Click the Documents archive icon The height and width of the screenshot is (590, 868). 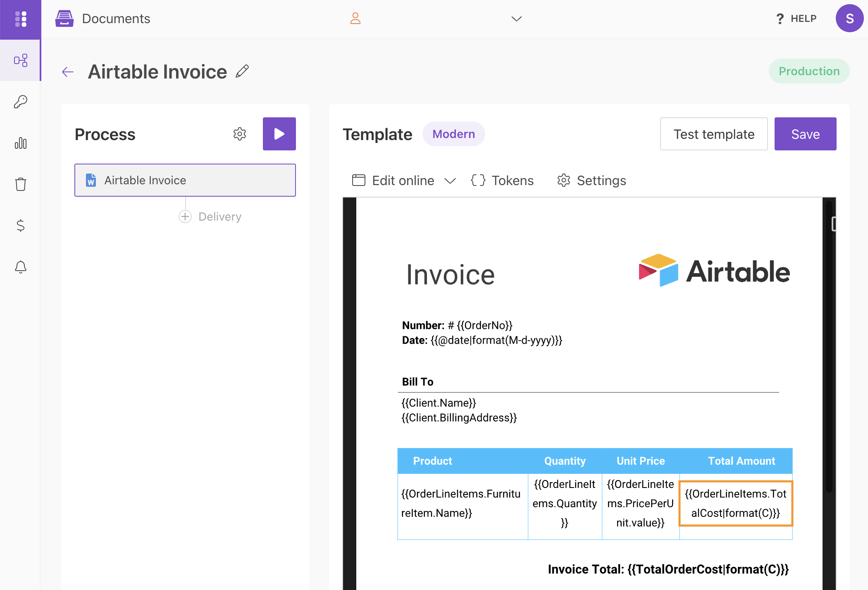pyautogui.click(x=64, y=18)
